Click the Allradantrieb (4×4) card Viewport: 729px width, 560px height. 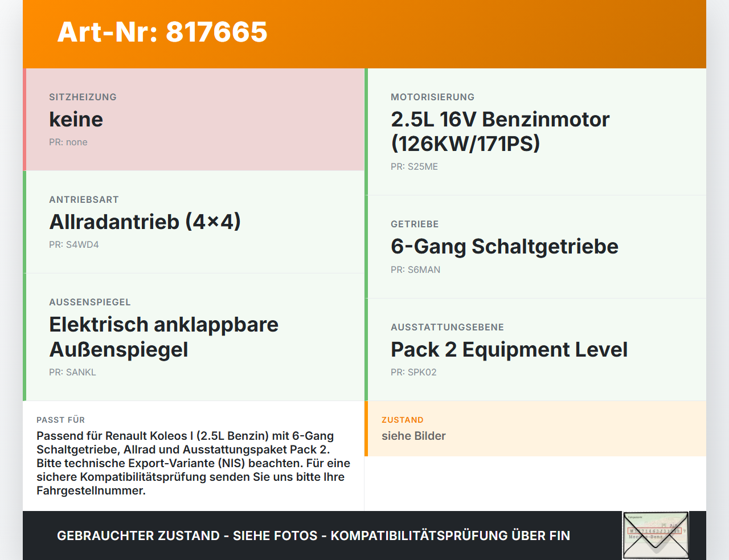click(194, 222)
